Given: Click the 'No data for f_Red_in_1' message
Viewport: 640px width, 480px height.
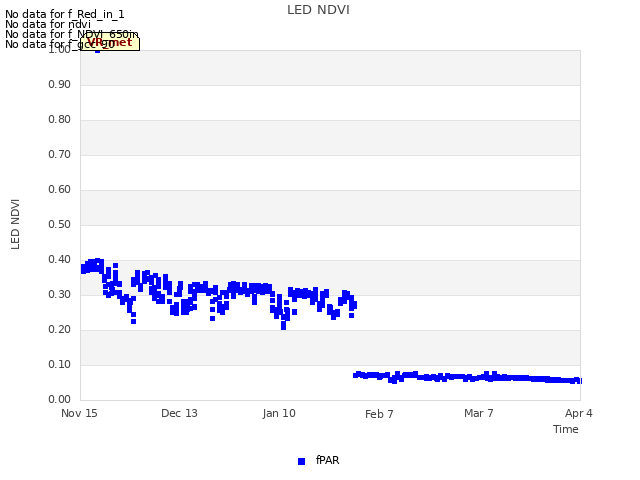Looking at the screenshot, I should 64,14.
